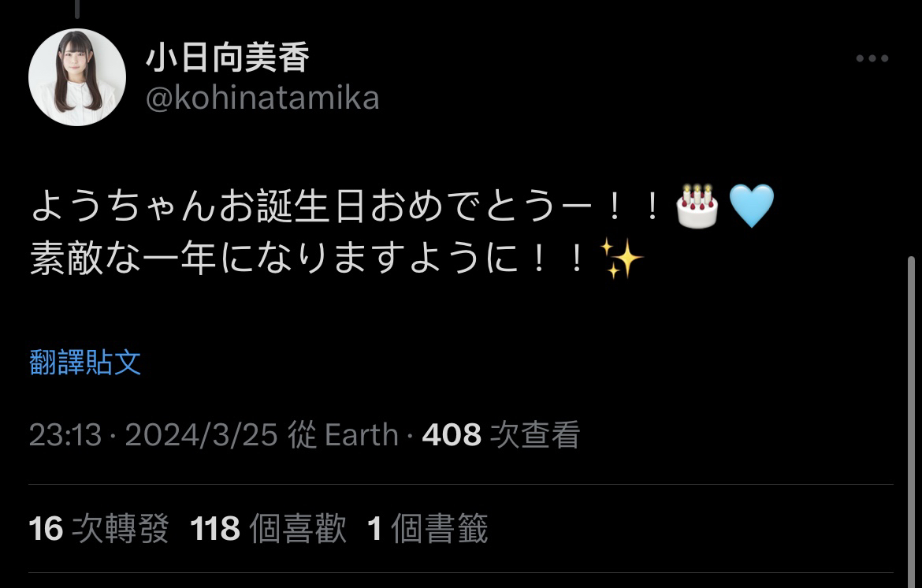The height and width of the screenshot is (588, 922).
Task: Open the 1 個書籤 bookmarks count
Action: point(427,528)
